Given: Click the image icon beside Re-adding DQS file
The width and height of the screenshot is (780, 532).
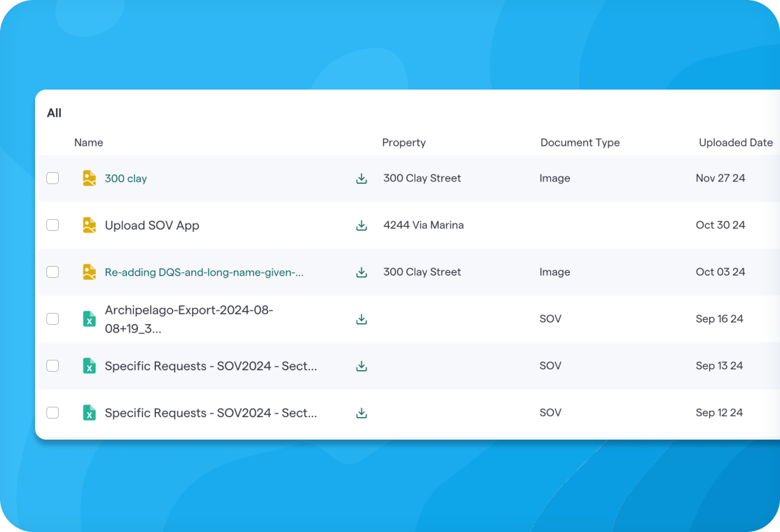Looking at the screenshot, I should [90, 272].
